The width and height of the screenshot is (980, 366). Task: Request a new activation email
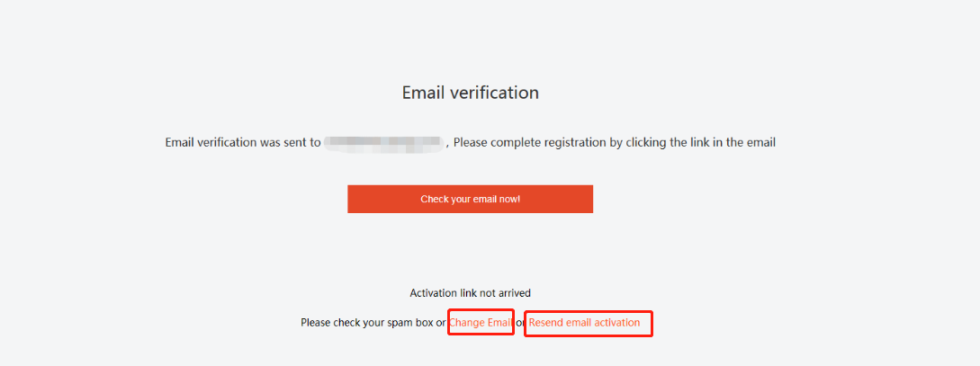(584, 323)
